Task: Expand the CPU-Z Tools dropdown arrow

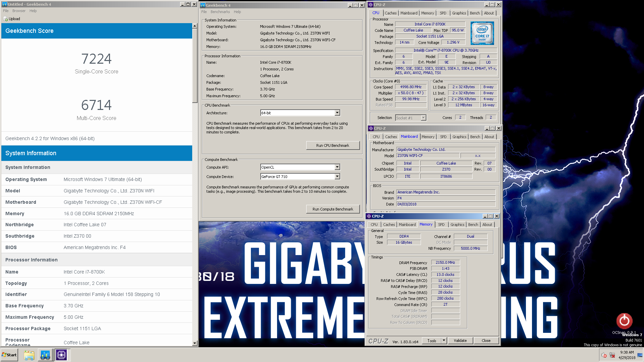Action: coord(444,341)
